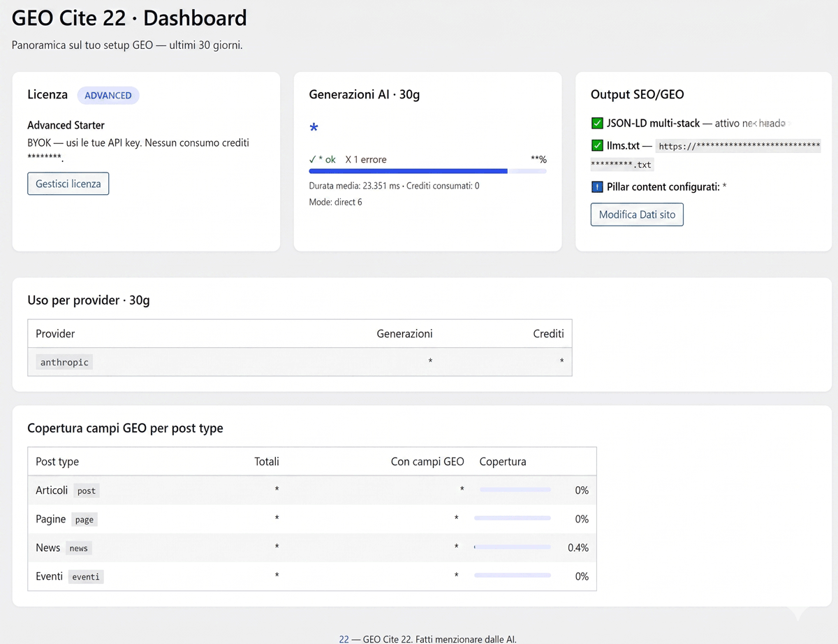Click the 22 link in the footer
The image size is (838, 644).
point(344,639)
